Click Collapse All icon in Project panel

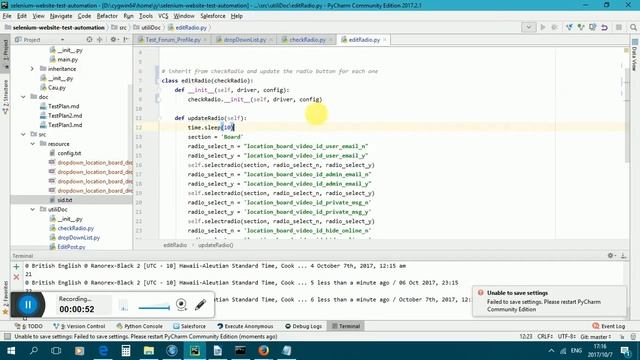(100, 40)
